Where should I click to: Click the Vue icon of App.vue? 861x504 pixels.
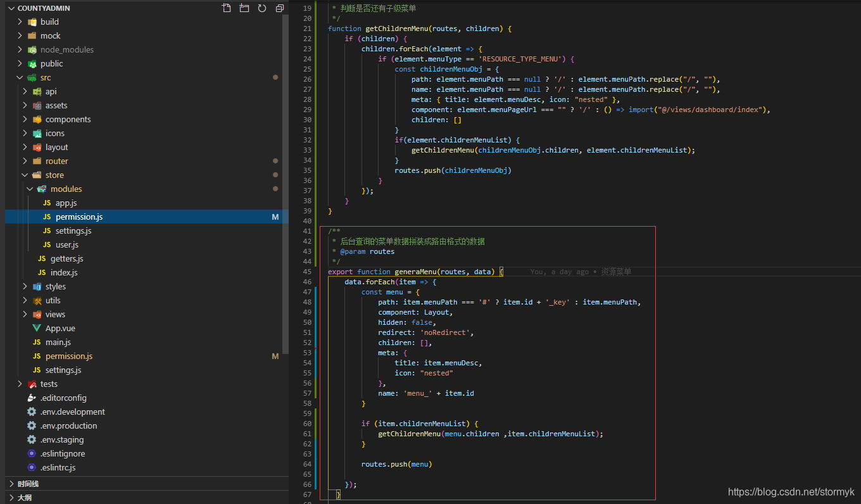pyautogui.click(x=37, y=328)
